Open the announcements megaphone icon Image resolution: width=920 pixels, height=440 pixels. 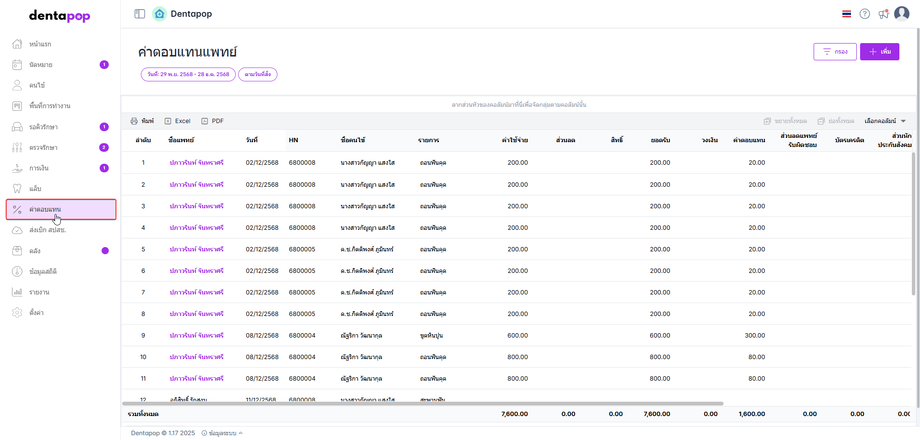[883, 14]
